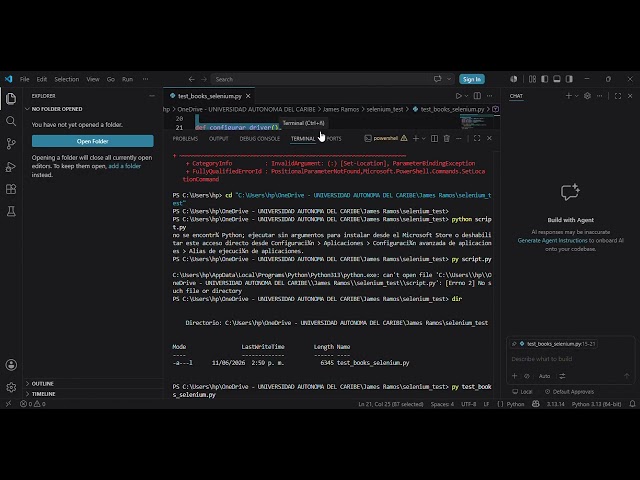
Task: Click the Sign In button
Action: pyautogui.click(x=472, y=79)
